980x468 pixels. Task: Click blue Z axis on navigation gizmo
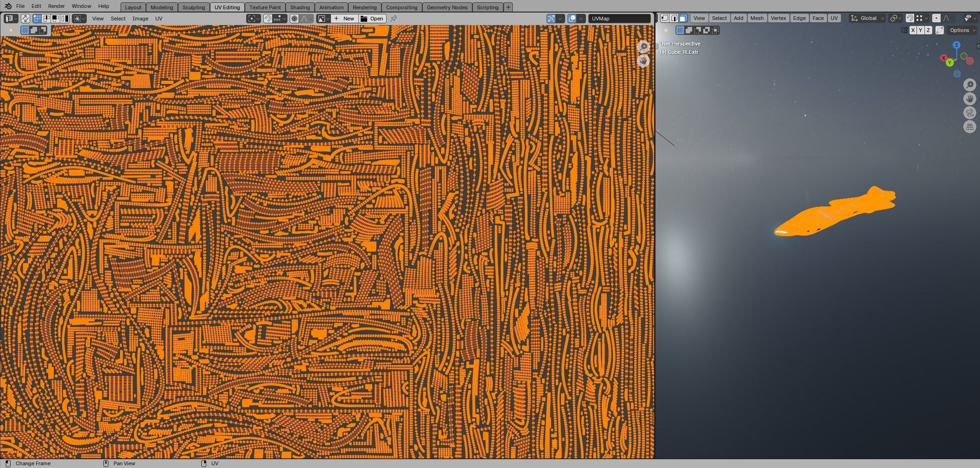[x=956, y=45]
